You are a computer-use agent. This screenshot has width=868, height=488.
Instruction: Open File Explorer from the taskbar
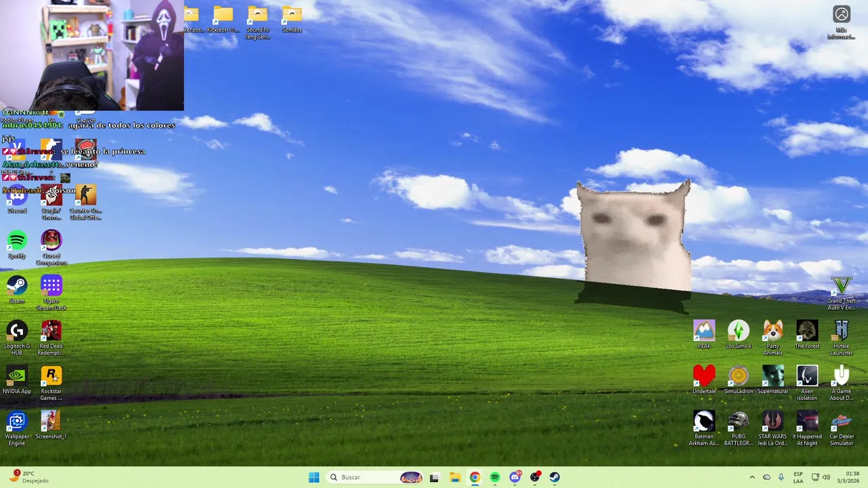coord(454,477)
